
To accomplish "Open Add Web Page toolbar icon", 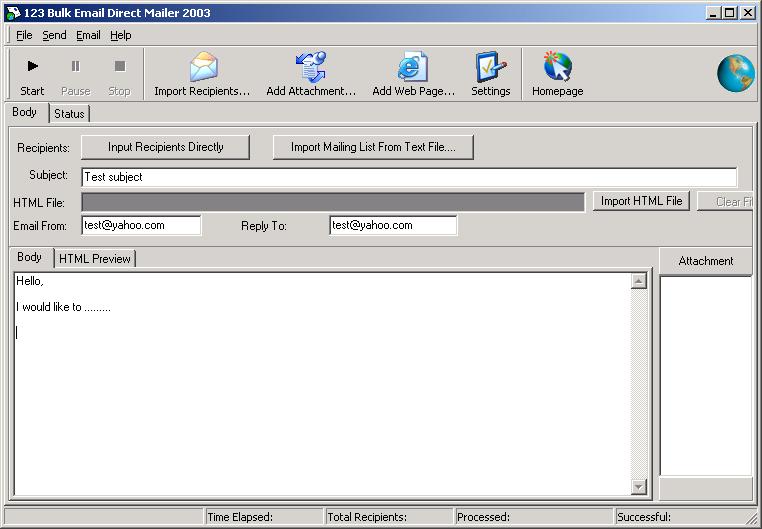I will [413, 68].
